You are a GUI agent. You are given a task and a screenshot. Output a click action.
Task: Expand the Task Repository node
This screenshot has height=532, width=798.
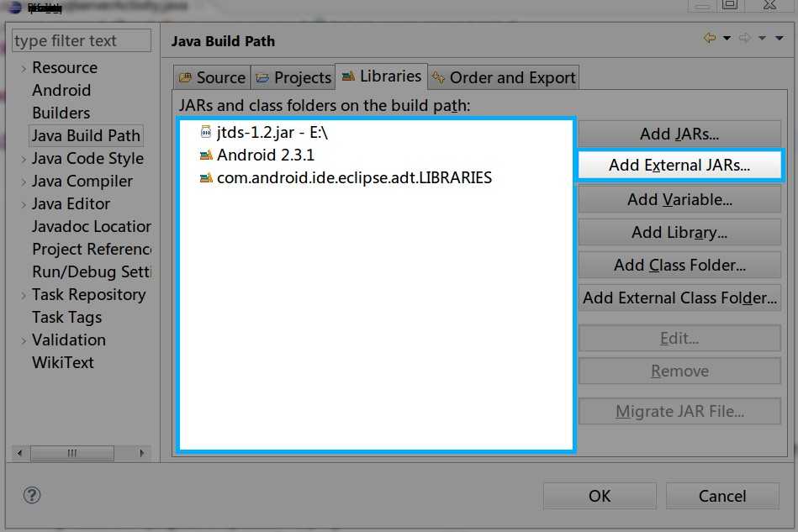[x=24, y=295]
